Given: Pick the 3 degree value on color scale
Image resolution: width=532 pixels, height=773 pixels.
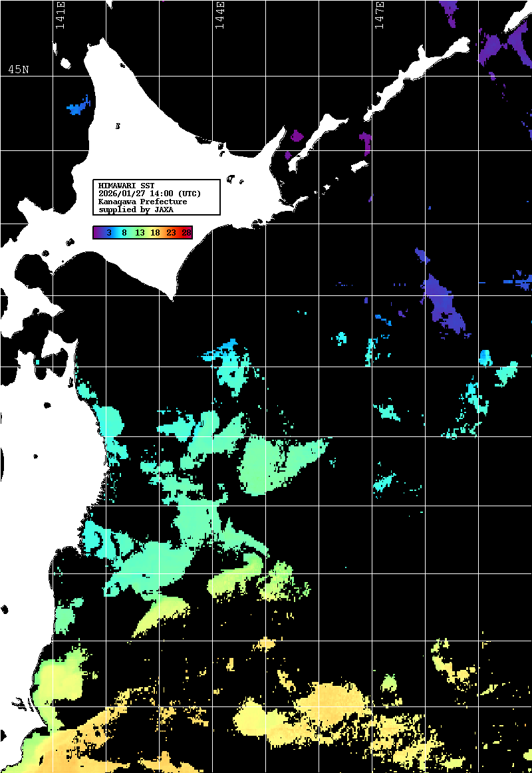Looking at the screenshot, I should click(108, 233).
